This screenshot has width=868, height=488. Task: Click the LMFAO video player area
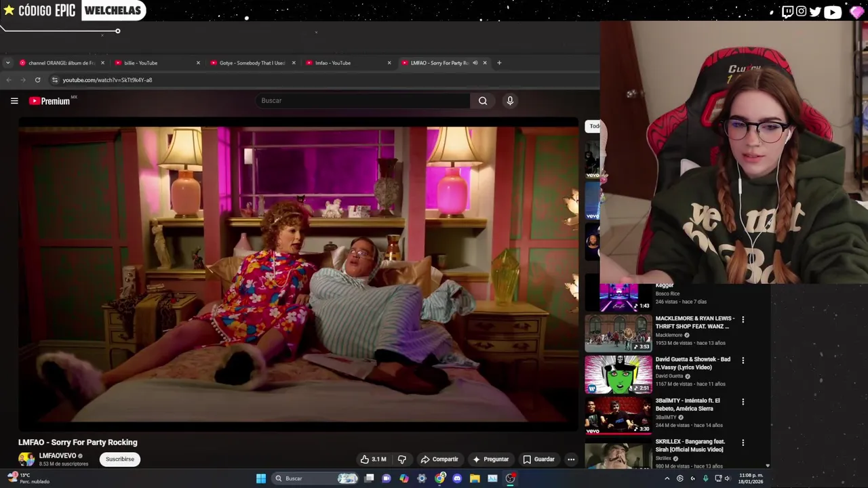pos(298,274)
